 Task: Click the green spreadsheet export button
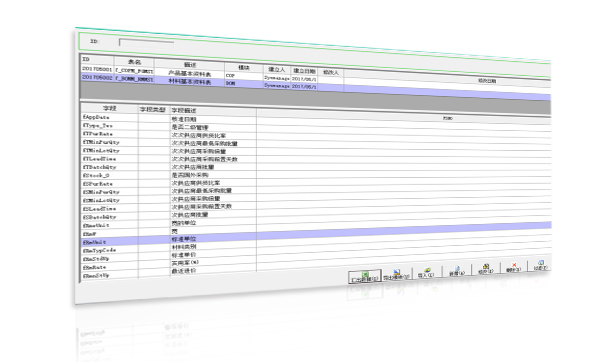pos(365,277)
